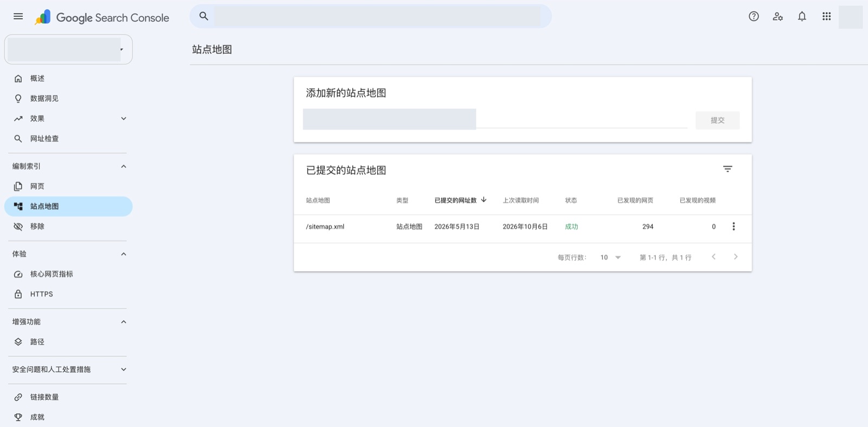
Task: Open 路径 under 增强功能
Action: (x=68, y=342)
